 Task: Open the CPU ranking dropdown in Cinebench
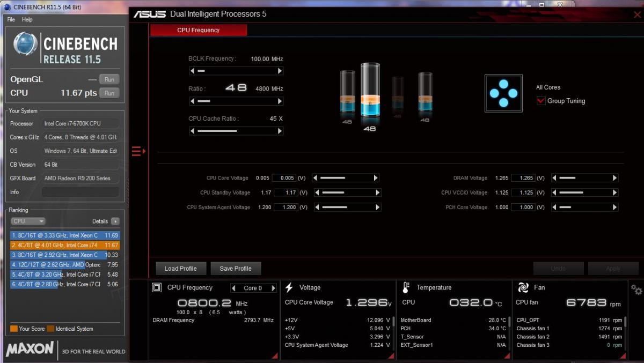tap(28, 221)
